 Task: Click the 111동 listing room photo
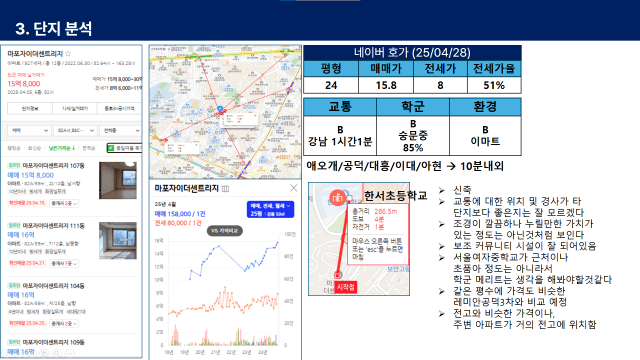[x=118, y=241]
